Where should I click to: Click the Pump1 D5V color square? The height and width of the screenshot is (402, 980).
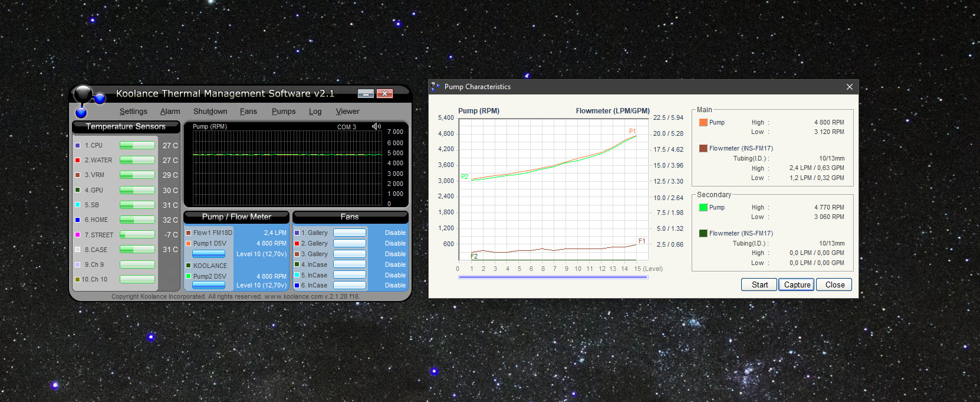(x=188, y=243)
